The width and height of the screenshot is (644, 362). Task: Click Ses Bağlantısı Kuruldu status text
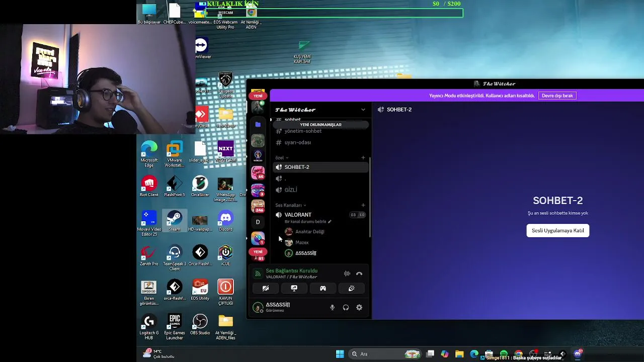click(x=291, y=270)
